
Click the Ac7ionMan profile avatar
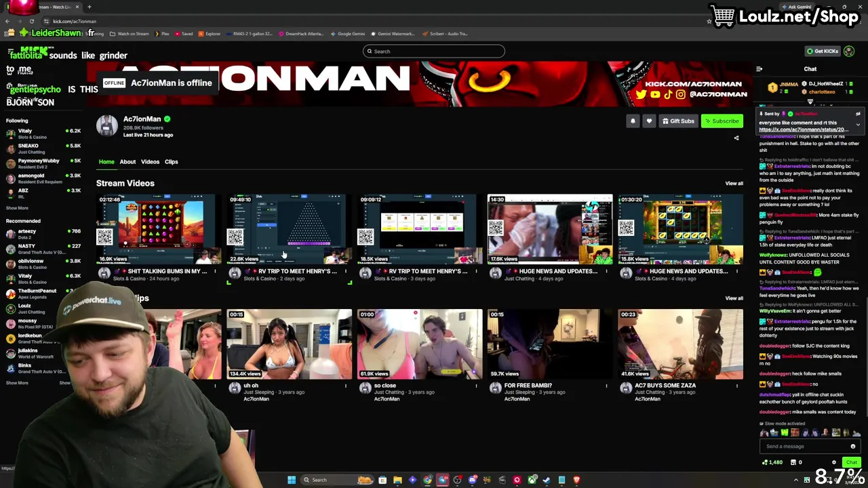coord(106,125)
